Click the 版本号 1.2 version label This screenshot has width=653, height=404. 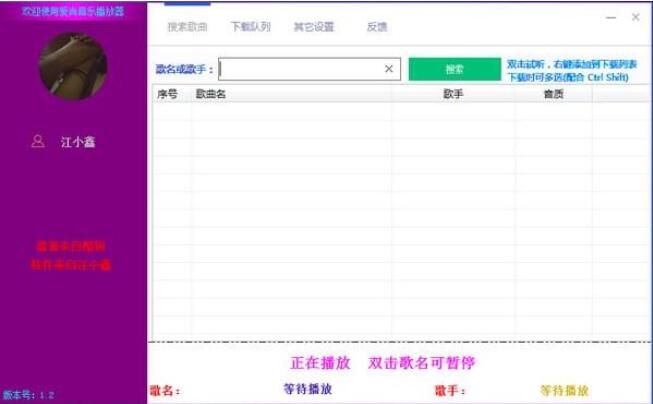coord(28,395)
